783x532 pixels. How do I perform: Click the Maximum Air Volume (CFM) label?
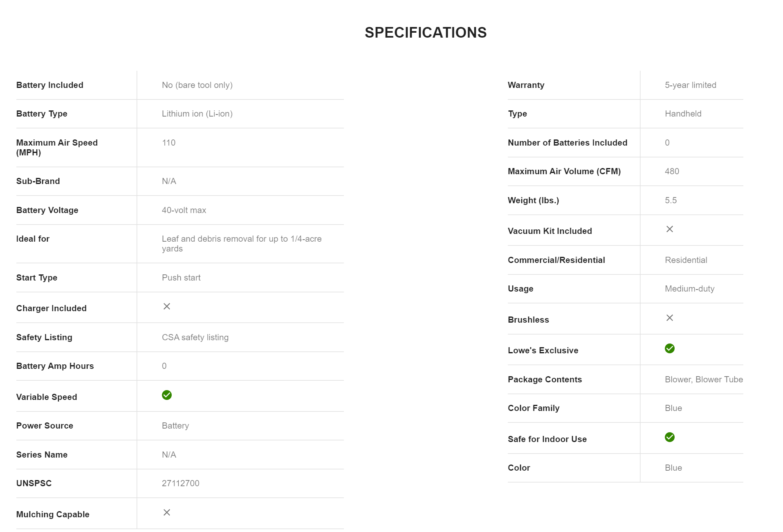tap(564, 171)
